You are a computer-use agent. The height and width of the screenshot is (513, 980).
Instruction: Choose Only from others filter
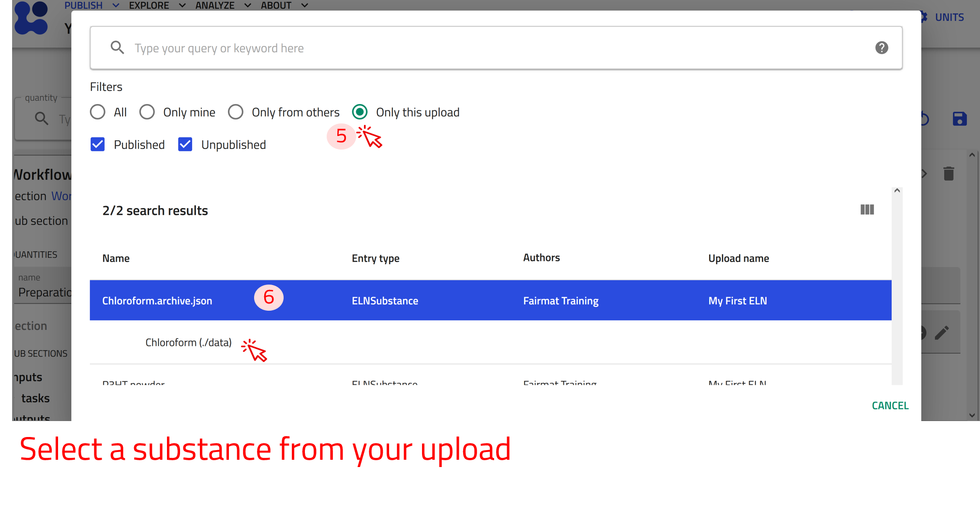(x=236, y=112)
